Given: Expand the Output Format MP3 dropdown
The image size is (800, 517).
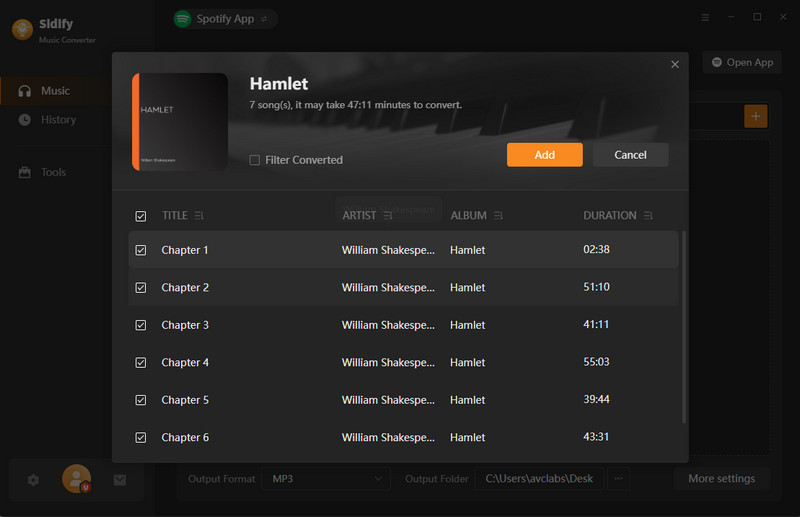Looking at the screenshot, I should pos(326,479).
